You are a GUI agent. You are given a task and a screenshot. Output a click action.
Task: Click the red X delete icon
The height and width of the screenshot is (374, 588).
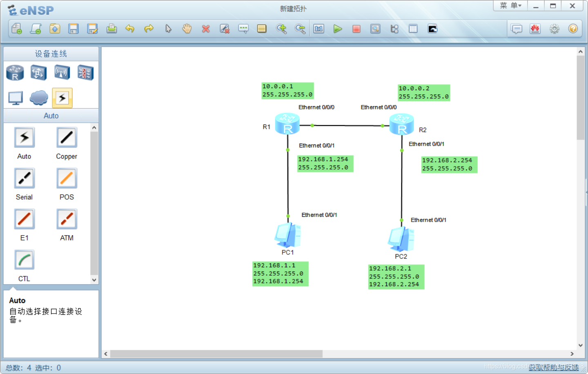pos(206,29)
